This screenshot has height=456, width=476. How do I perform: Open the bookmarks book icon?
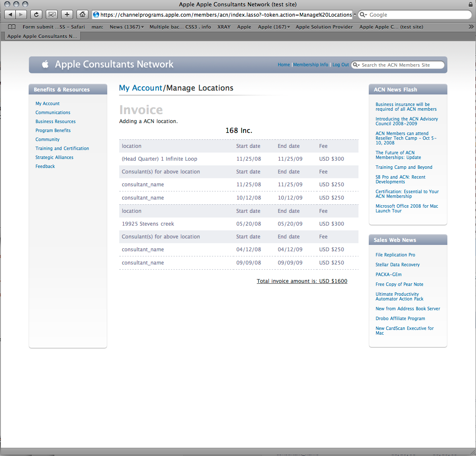click(12, 27)
